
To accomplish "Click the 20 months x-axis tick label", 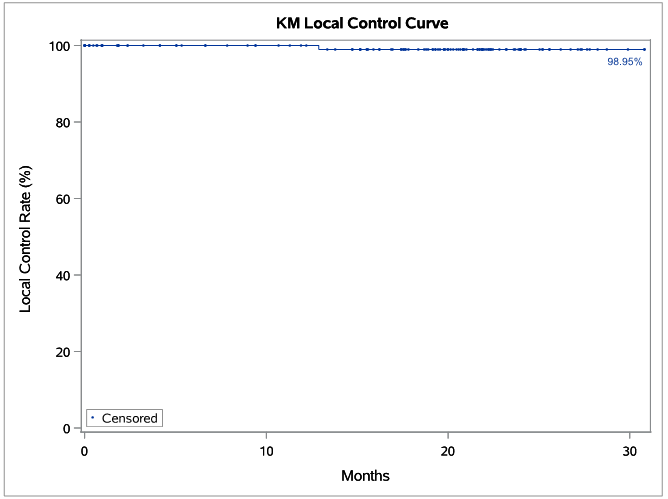I will pyautogui.click(x=448, y=450).
